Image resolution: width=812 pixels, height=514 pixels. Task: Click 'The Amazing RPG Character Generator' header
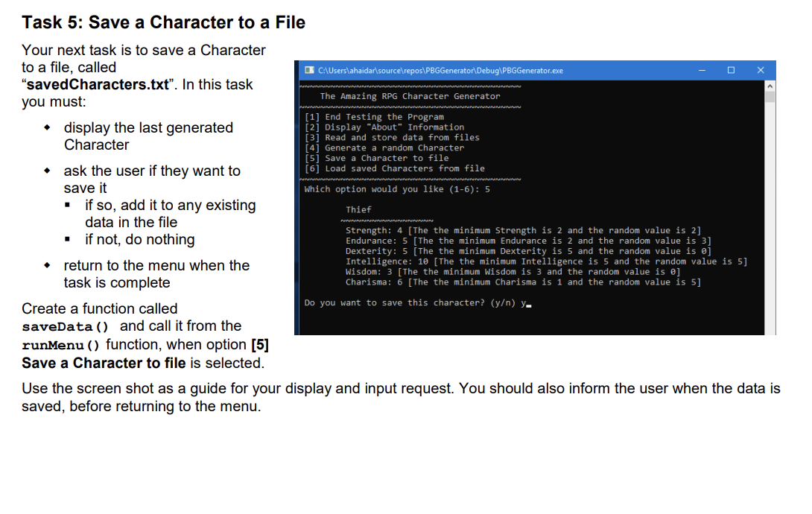pos(410,96)
